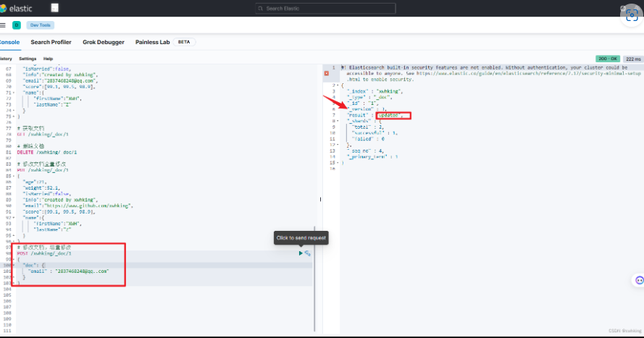The image size is (644, 338).
Task: Open the console Help link
Action: [48, 58]
